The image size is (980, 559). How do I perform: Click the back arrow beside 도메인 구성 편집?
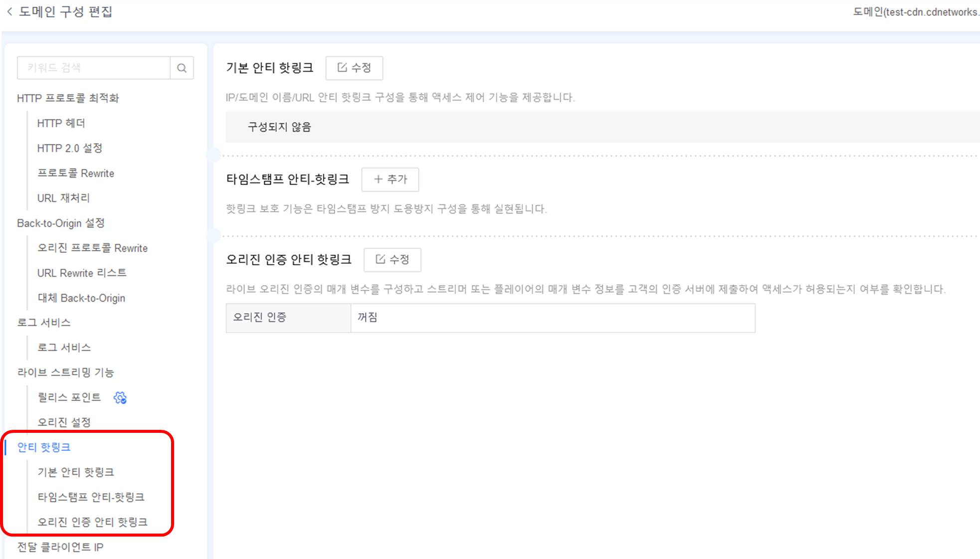coord(9,11)
